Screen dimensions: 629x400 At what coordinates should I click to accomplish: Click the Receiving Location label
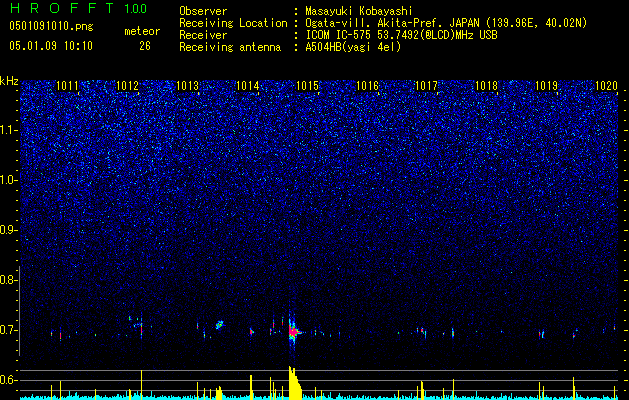point(233,23)
